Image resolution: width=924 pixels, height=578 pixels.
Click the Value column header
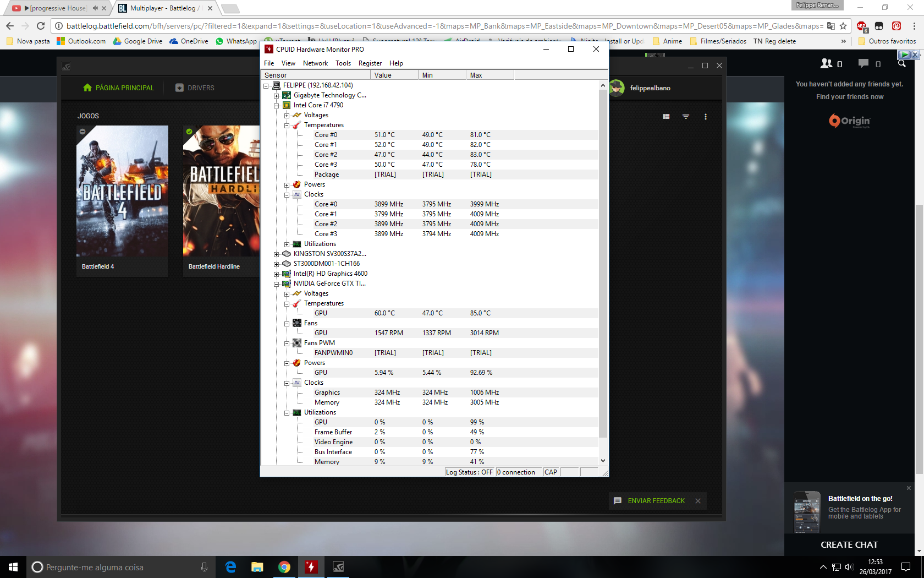pyautogui.click(x=394, y=75)
